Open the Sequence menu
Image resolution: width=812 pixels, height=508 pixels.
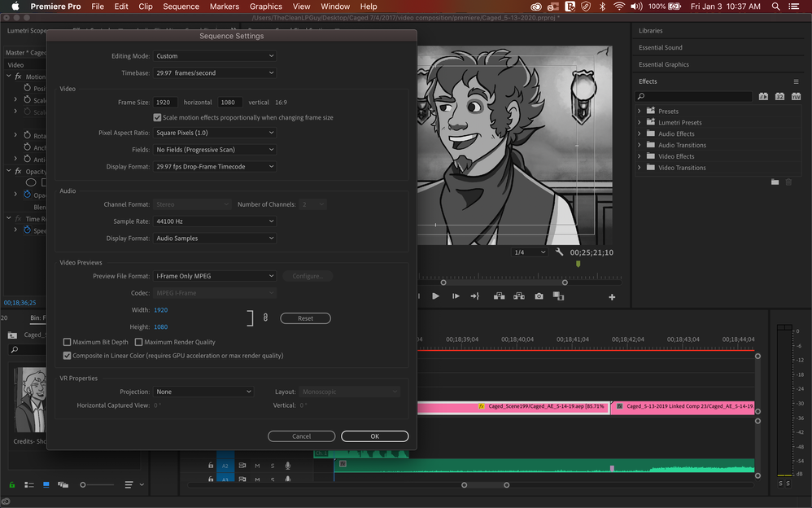pos(181,7)
